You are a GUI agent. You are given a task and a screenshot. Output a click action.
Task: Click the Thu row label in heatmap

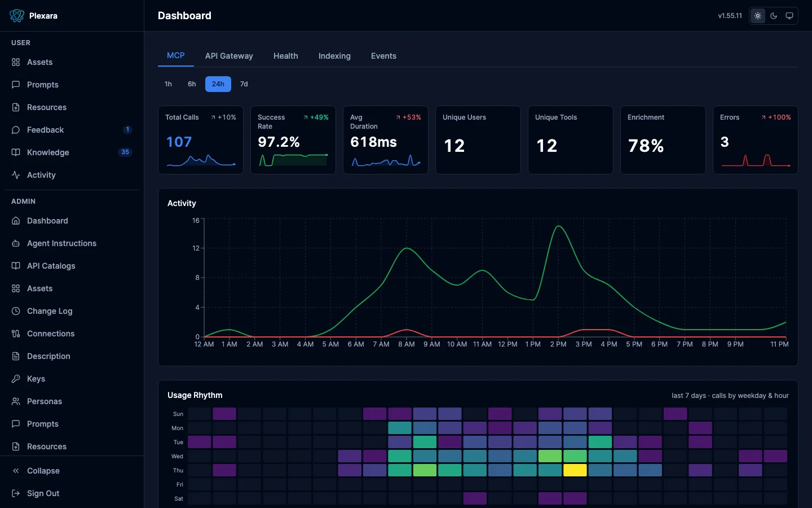178,470
